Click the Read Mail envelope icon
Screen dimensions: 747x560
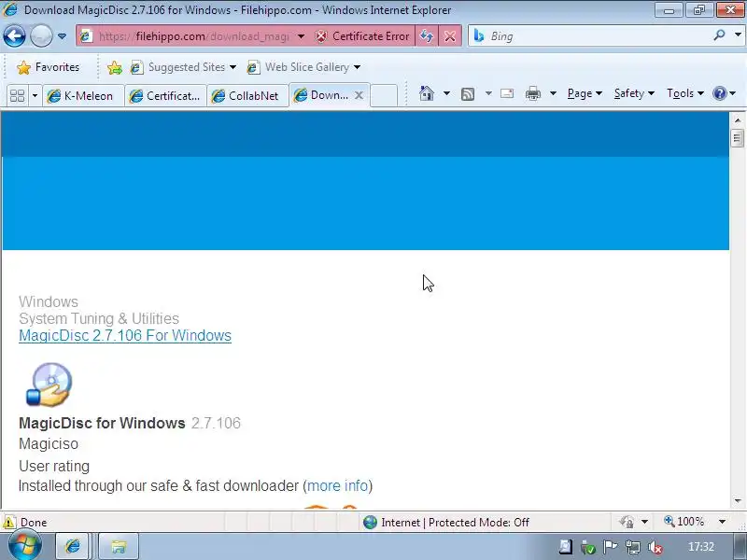pyautogui.click(x=507, y=93)
